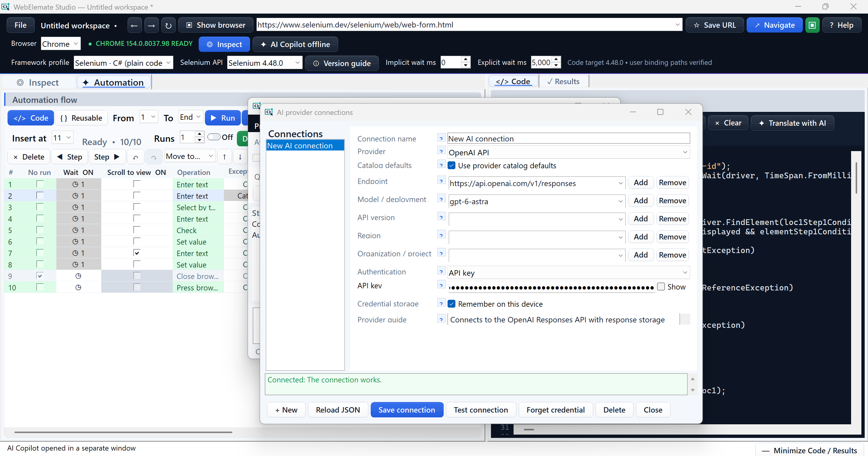Open the Browser dropdown showing Chrome

[x=61, y=44]
